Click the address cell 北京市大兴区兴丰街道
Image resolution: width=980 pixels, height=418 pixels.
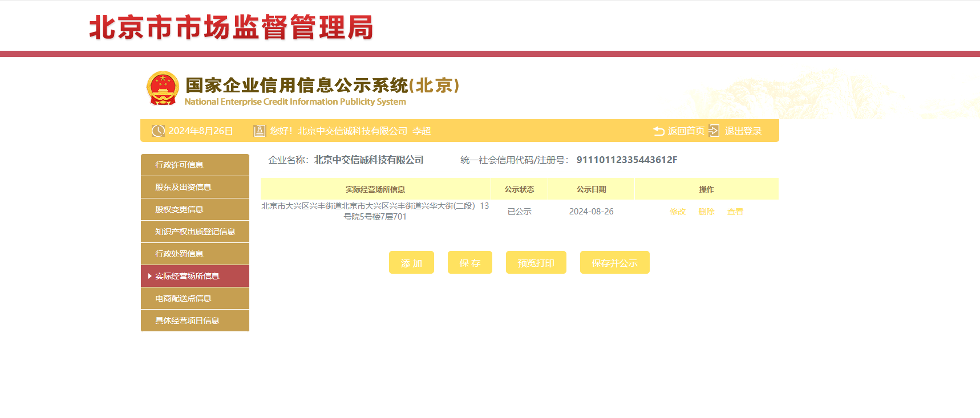tap(375, 211)
